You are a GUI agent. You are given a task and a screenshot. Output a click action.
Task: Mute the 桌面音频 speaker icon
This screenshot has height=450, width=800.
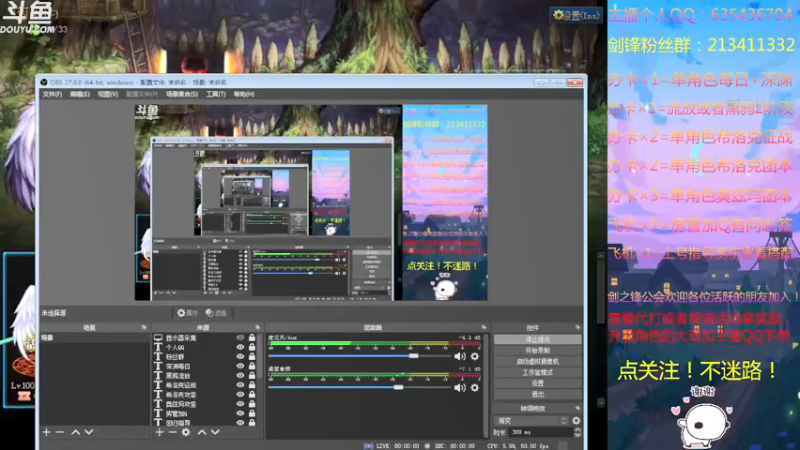pyautogui.click(x=460, y=388)
